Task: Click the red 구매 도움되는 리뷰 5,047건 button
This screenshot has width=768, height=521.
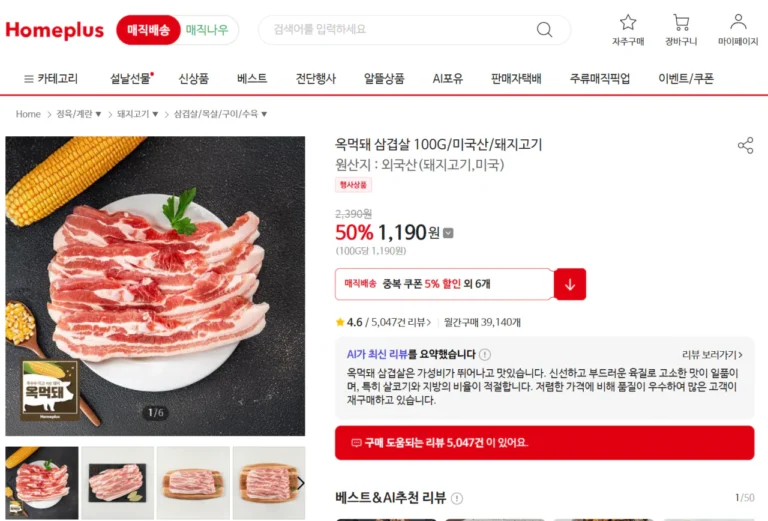Action: [x=544, y=443]
